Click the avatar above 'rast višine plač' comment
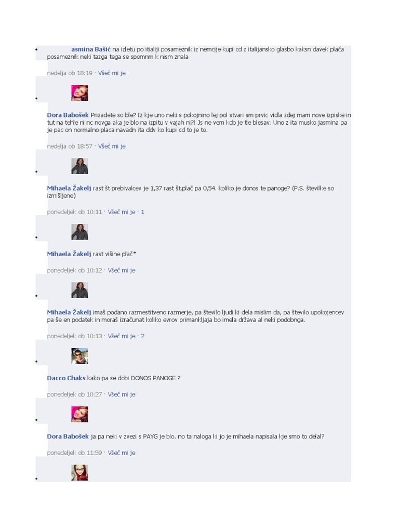 click(x=79, y=232)
